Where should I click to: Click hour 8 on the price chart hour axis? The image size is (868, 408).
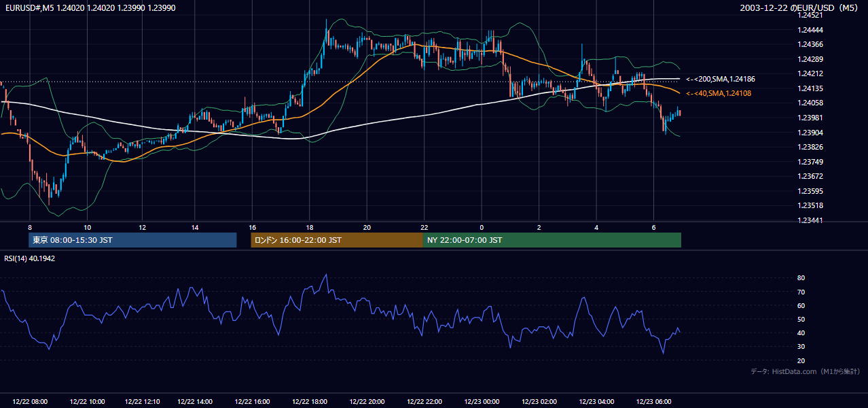click(30, 227)
